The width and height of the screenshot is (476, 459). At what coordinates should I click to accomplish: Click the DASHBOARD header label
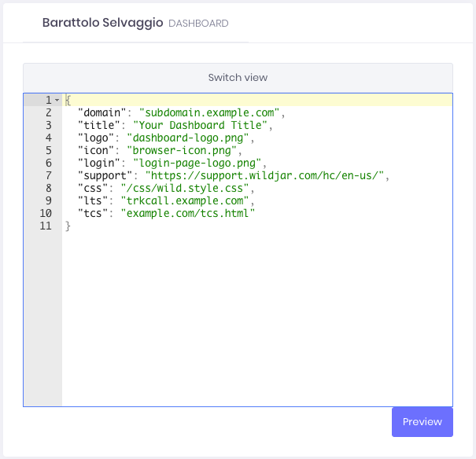point(198,24)
